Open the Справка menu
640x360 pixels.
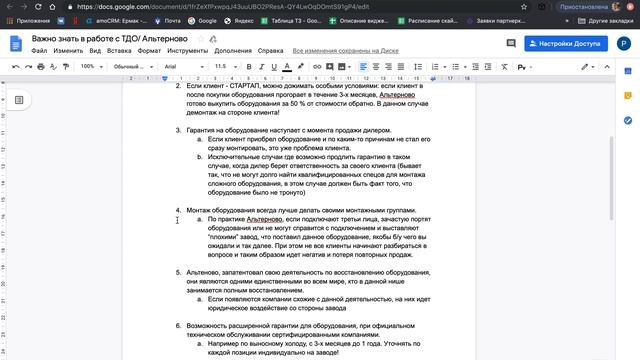[270, 51]
